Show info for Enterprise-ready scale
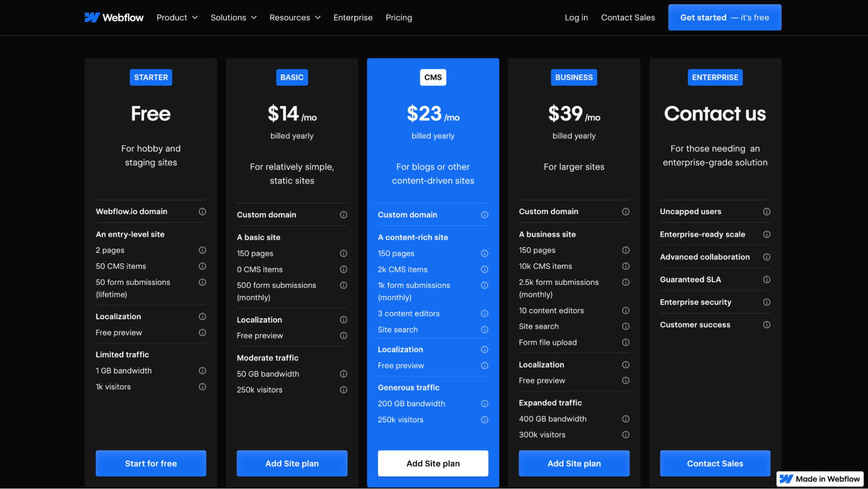This screenshot has width=868, height=489. point(767,235)
